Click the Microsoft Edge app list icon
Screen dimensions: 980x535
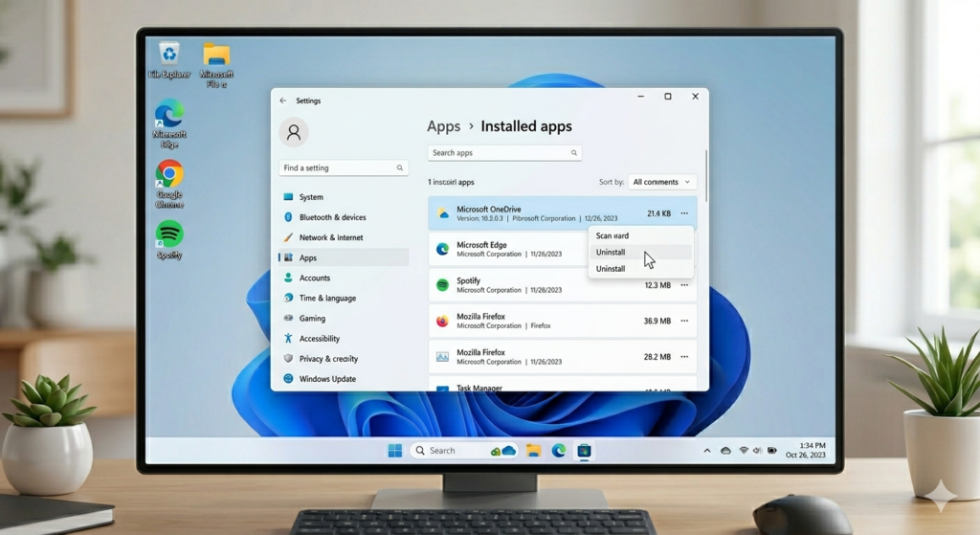pyautogui.click(x=442, y=250)
